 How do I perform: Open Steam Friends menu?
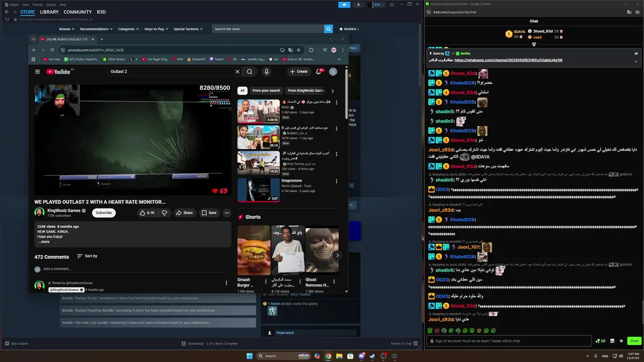point(38,5)
